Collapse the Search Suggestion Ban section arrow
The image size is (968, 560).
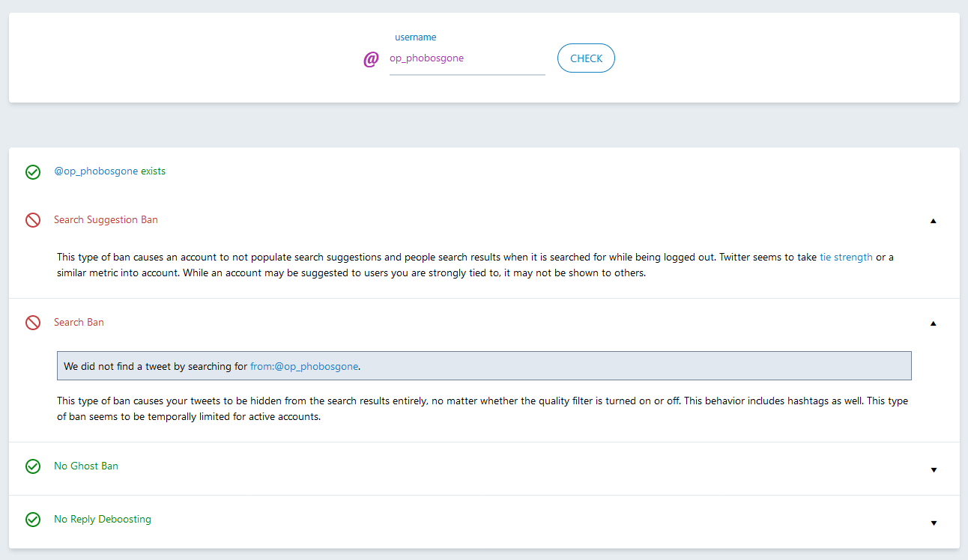pos(934,221)
